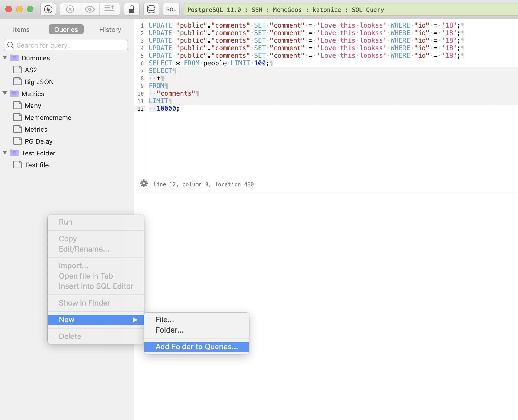Collapse the Test Folder
This screenshot has height=420, width=518.
pyautogui.click(x=5, y=153)
